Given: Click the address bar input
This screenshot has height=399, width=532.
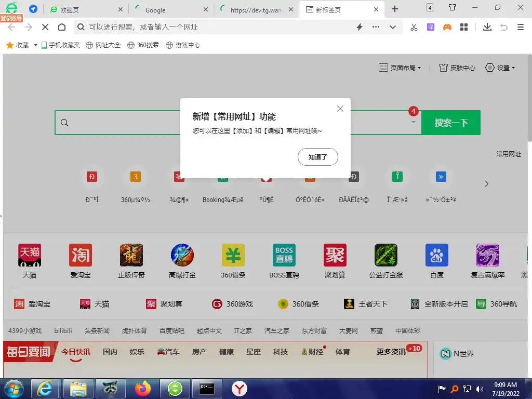Looking at the screenshot, I should click(217, 27).
